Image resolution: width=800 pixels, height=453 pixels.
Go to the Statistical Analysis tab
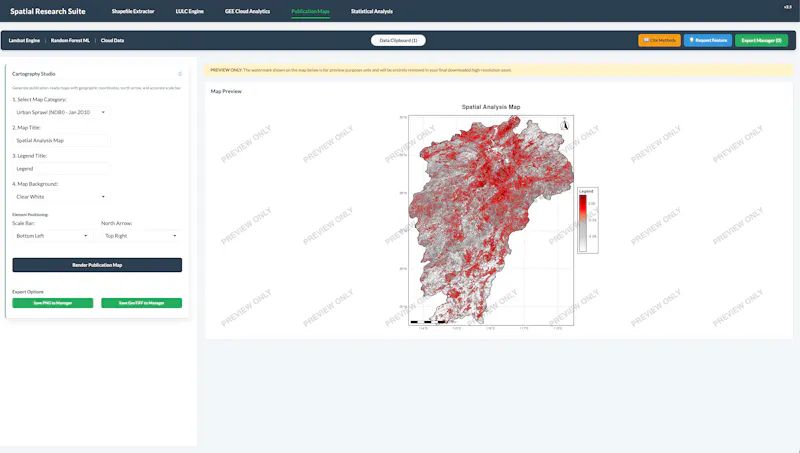371,11
